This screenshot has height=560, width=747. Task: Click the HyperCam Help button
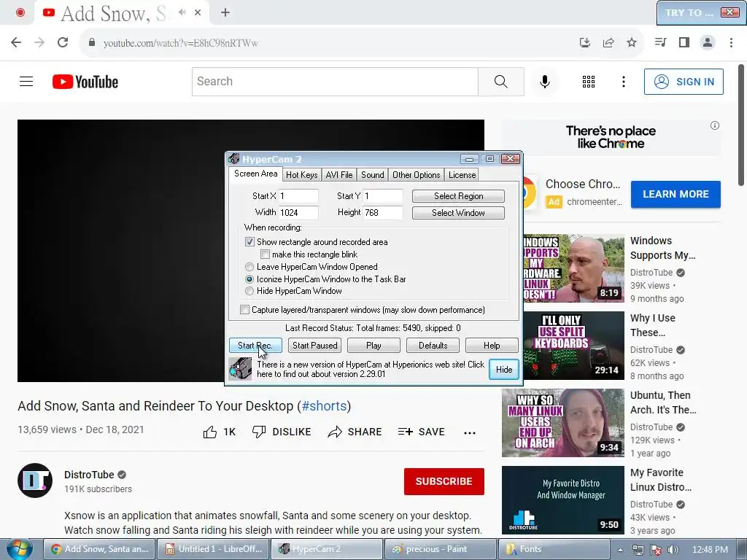coord(492,345)
